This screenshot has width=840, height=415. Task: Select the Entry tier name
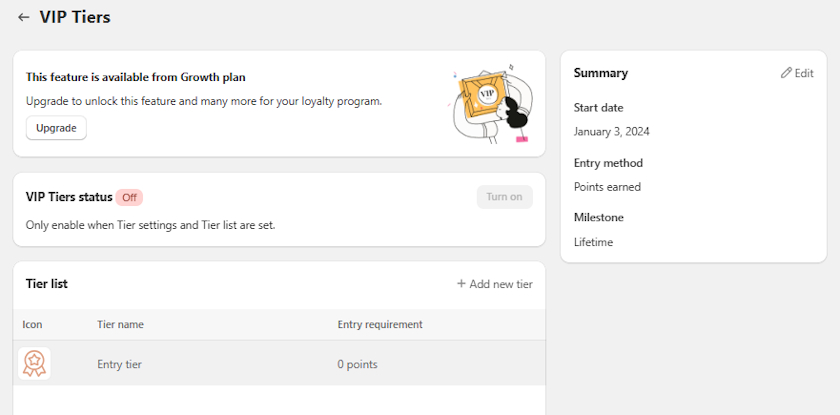[x=119, y=364]
